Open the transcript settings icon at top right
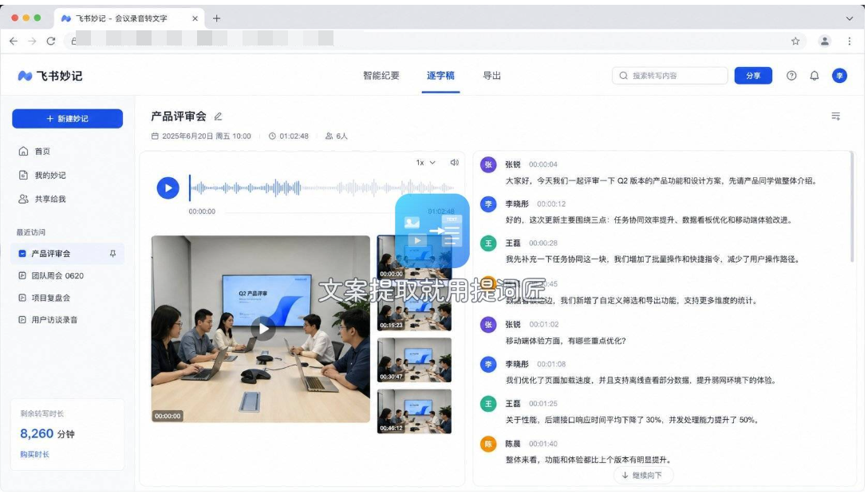Viewport: 868px width, 494px height. 836,117
